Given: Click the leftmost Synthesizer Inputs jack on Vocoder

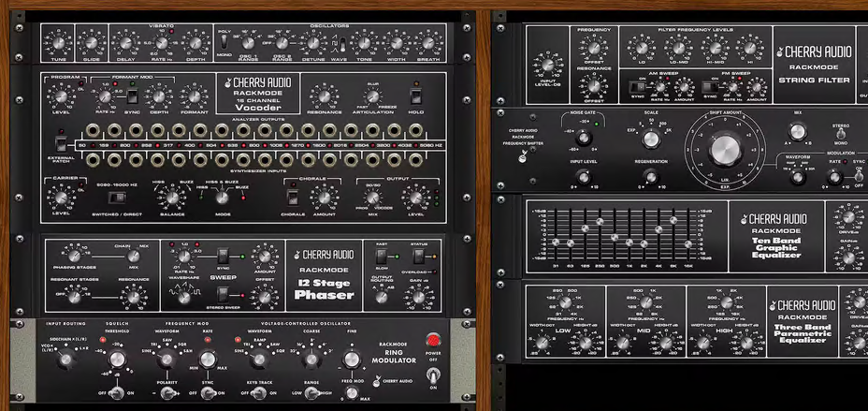Looking at the screenshot, I should tap(93, 159).
